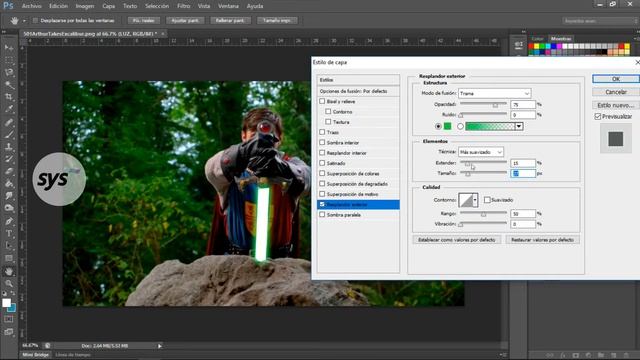
Task: Select the Paint Bucket tool
Action: click(9, 184)
